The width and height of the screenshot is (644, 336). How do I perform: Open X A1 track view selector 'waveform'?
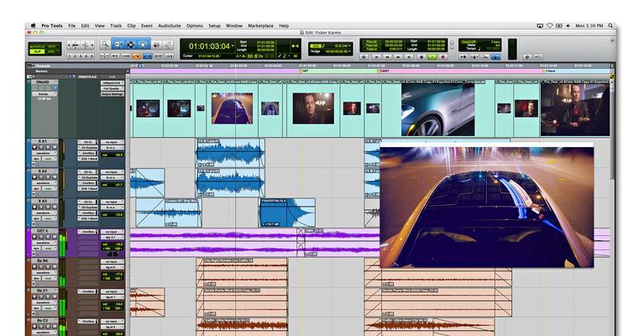45,153
